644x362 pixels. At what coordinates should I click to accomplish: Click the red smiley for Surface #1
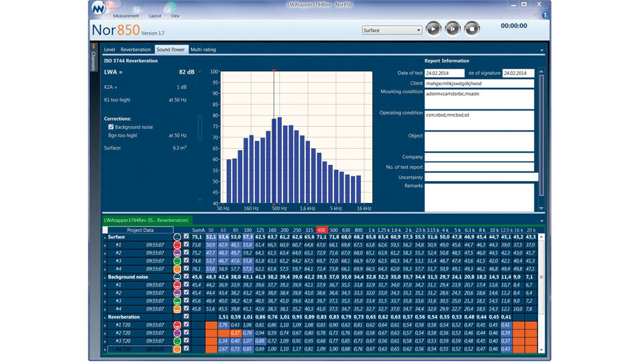click(x=177, y=245)
